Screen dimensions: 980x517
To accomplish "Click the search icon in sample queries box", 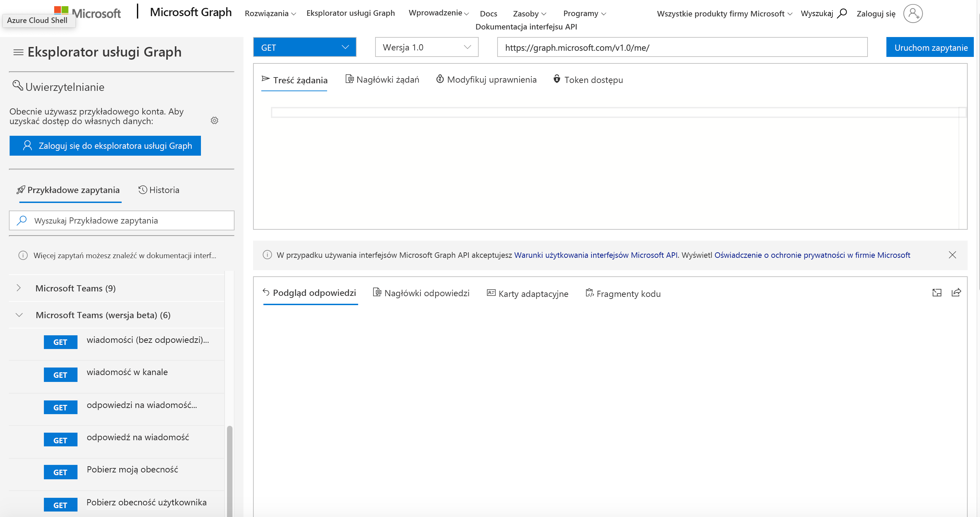I will click(22, 220).
